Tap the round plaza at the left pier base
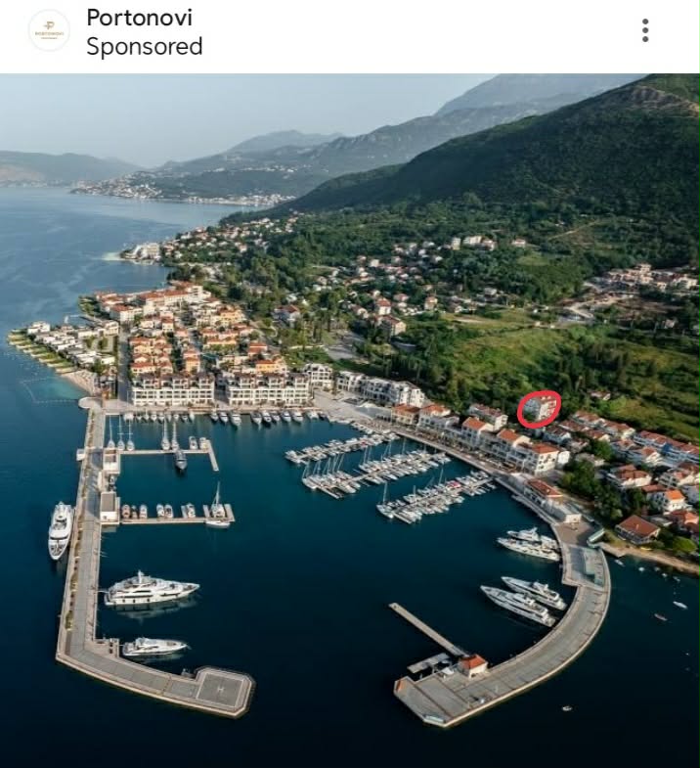This screenshot has height=768, width=700. pos(91,404)
